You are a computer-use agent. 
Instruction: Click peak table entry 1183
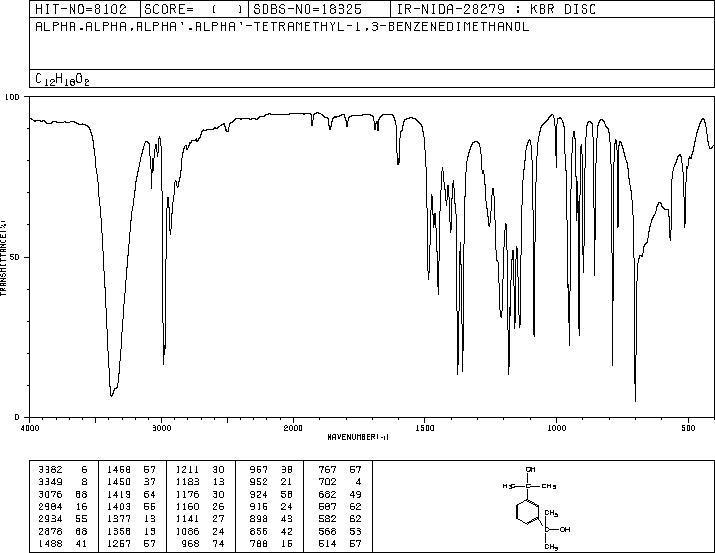pyautogui.click(x=187, y=482)
